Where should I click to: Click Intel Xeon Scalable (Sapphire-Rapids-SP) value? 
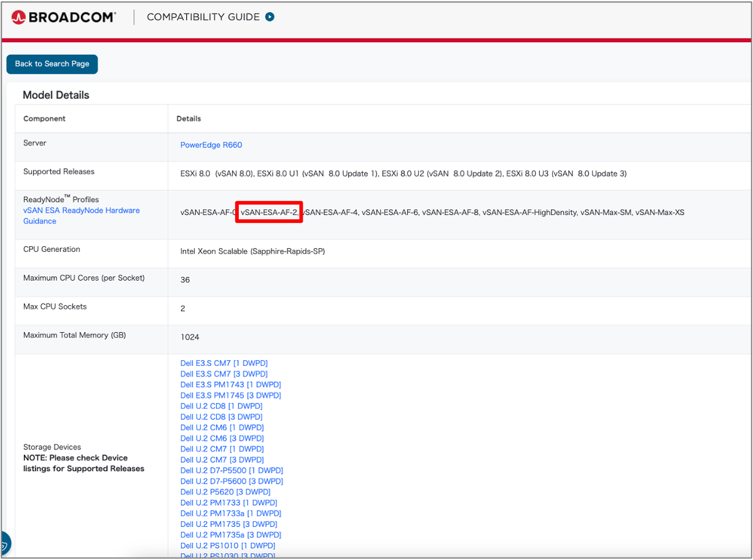tap(252, 252)
